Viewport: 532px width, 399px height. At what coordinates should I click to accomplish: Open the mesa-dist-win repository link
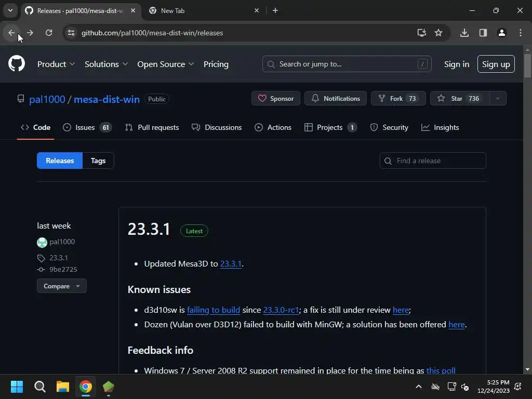point(107,99)
